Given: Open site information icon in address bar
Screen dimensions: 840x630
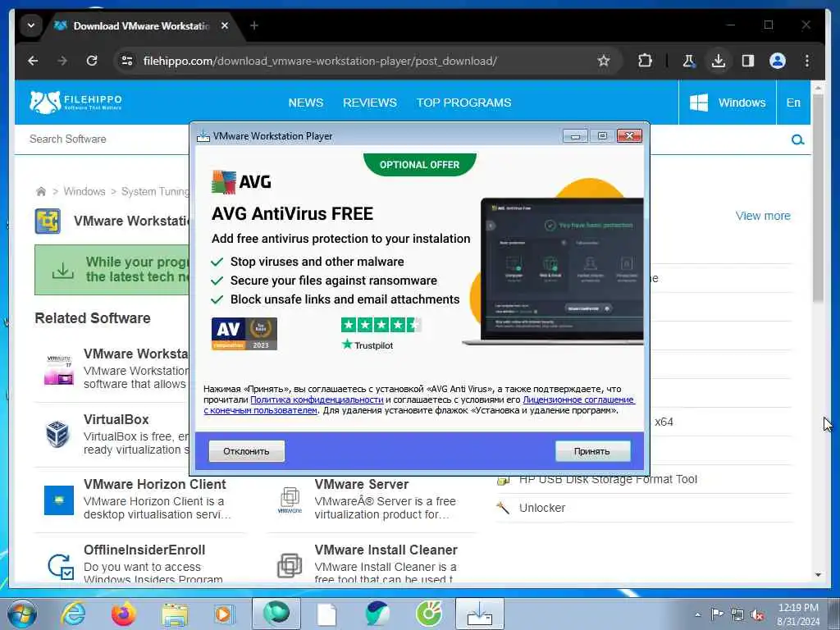Looking at the screenshot, I should point(127,61).
